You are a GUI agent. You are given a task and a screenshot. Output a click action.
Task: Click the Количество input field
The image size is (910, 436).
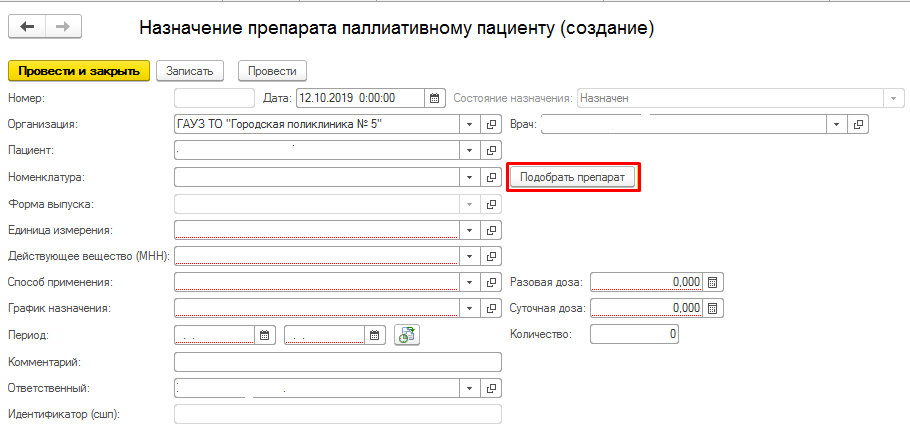[635, 334]
